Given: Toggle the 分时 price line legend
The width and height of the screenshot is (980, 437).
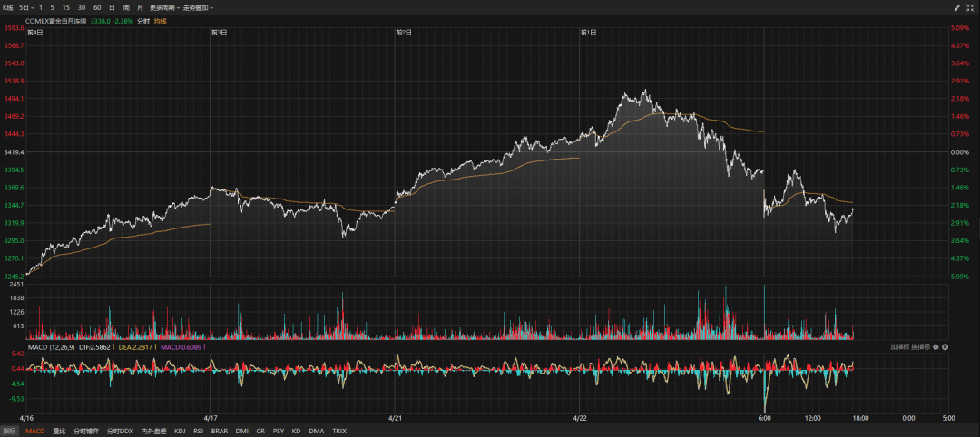Looking at the screenshot, I should 143,19.
